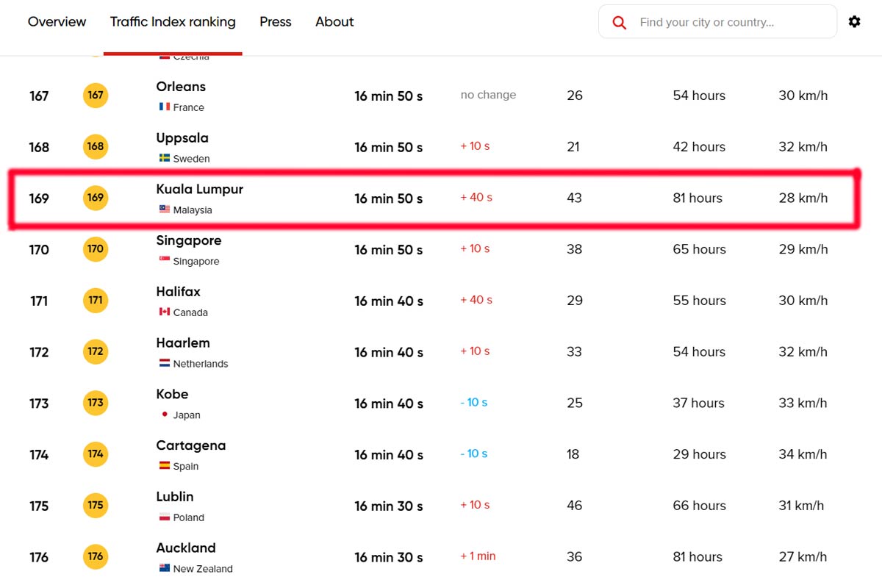This screenshot has height=588, width=882.
Task: Focus the city or country search field
Action: (728, 22)
